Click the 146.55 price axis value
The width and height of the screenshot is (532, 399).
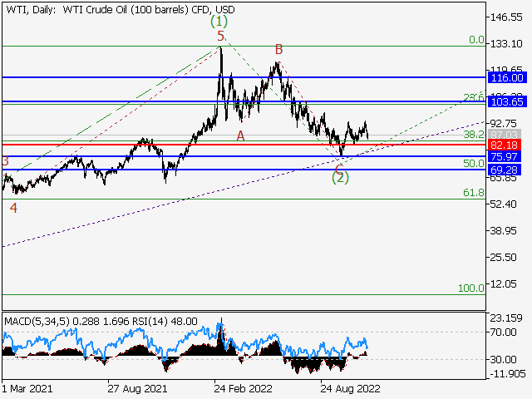coord(506,17)
